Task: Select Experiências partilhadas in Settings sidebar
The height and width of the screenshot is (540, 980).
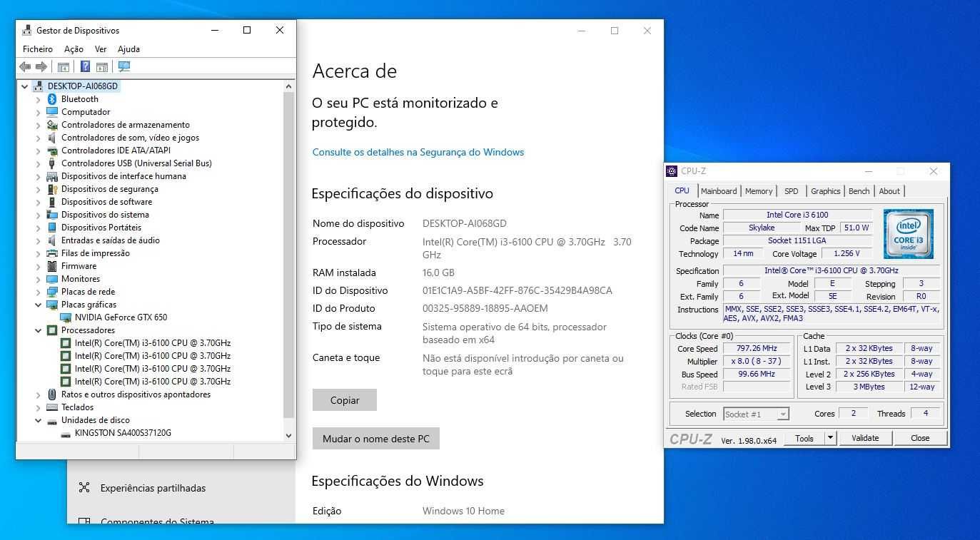Action: point(153,488)
